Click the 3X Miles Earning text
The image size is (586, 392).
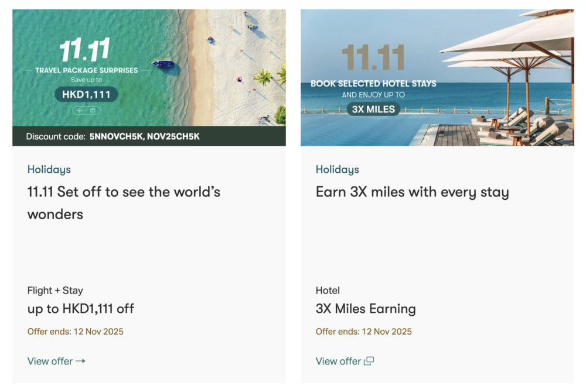[x=366, y=309]
